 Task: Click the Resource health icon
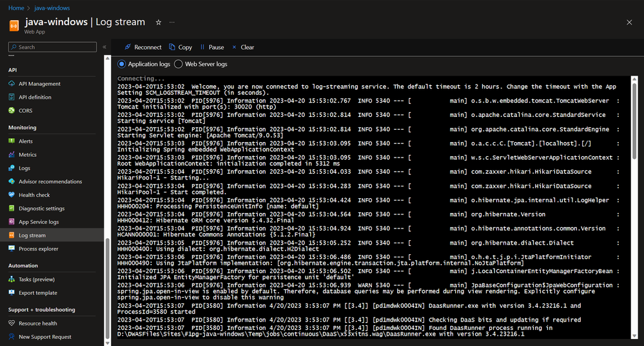pos(12,323)
